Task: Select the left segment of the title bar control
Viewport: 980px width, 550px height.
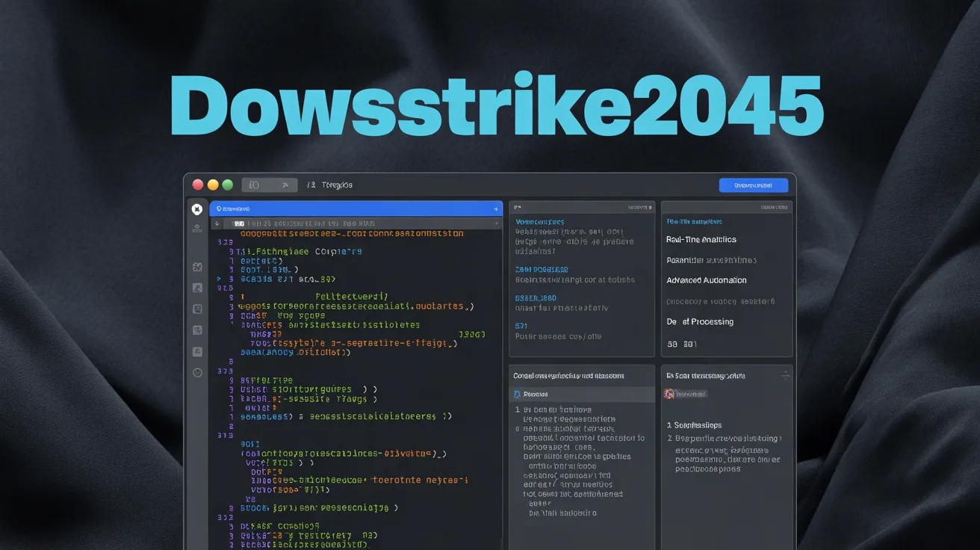Action: coord(254,185)
